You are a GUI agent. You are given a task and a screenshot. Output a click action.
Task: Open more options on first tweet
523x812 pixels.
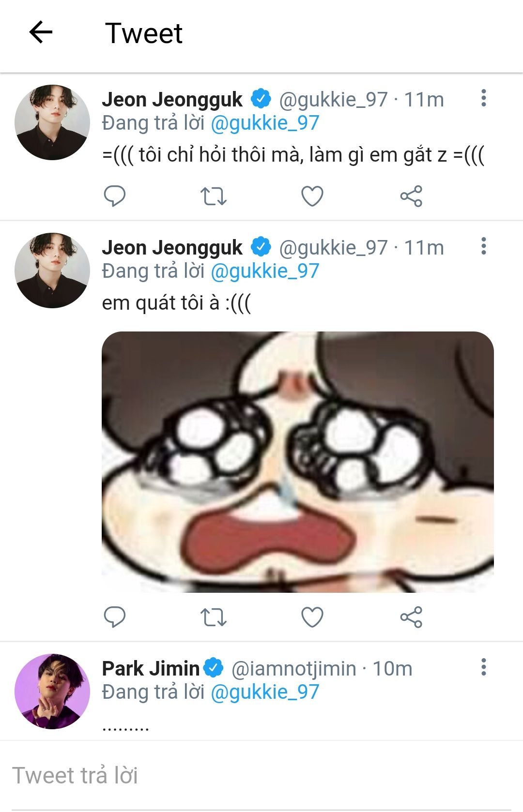(483, 98)
